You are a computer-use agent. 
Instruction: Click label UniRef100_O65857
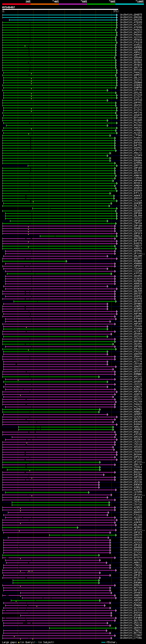point(131,415)
